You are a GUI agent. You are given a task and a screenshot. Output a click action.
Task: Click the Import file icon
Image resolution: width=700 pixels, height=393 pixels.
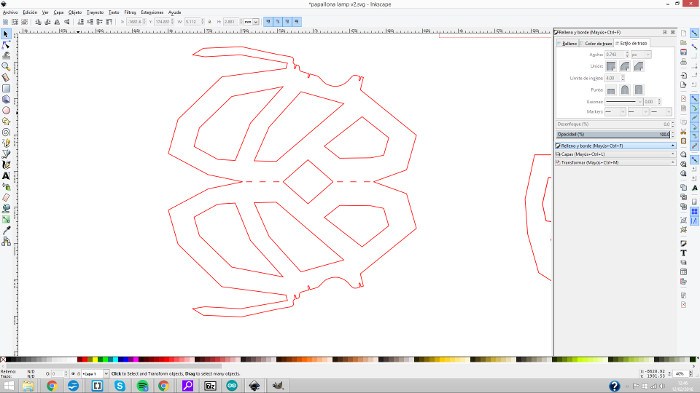coord(683,75)
